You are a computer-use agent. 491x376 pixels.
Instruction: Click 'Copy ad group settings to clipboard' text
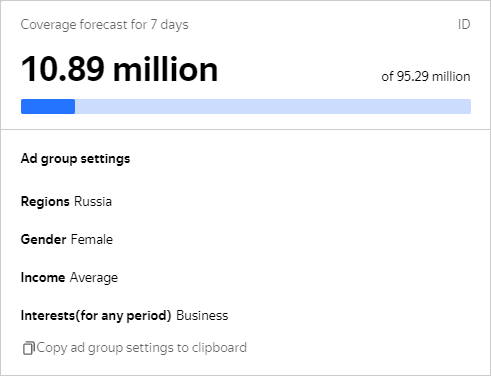tap(142, 348)
